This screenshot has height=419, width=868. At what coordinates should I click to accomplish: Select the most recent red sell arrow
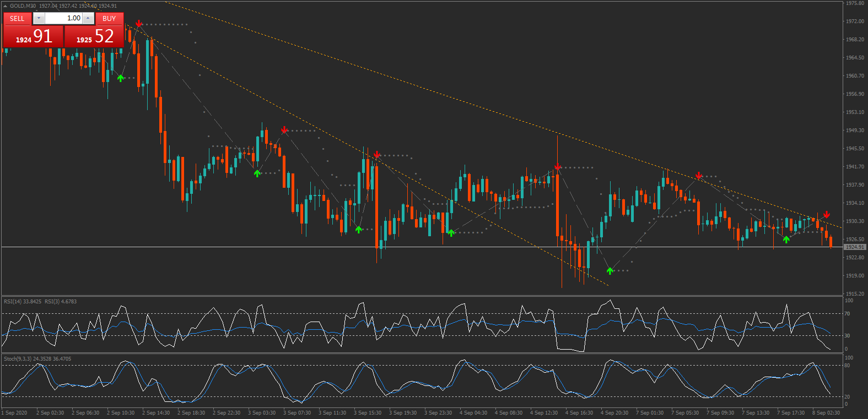[x=826, y=214]
